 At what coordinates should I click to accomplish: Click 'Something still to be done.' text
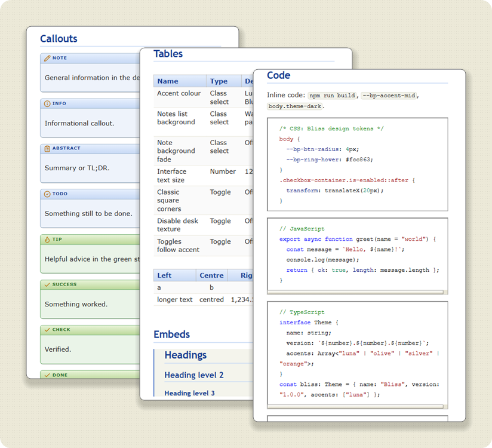88,213
